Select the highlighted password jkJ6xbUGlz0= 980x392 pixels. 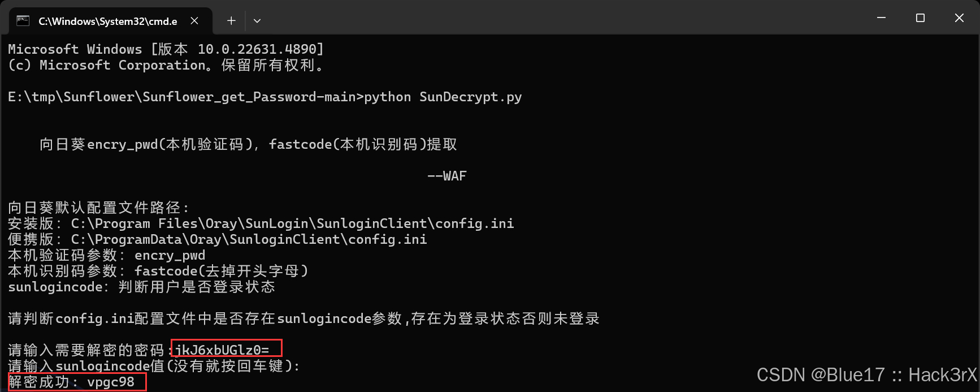point(226,350)
